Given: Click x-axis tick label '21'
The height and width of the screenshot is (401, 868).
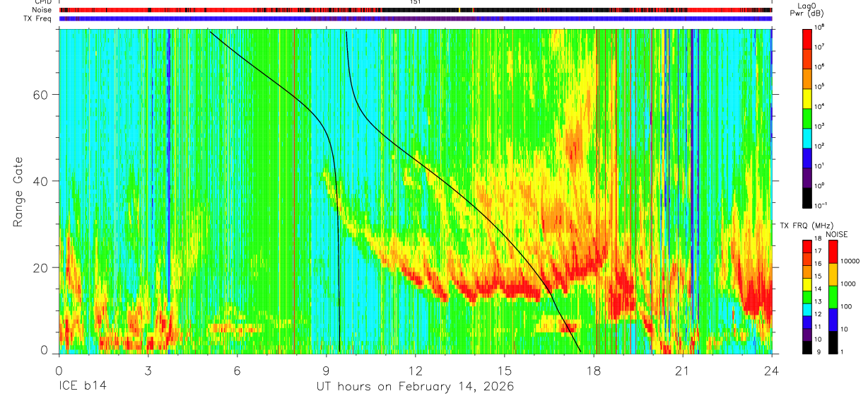Looking at the screenshot, I should point(683,370).
